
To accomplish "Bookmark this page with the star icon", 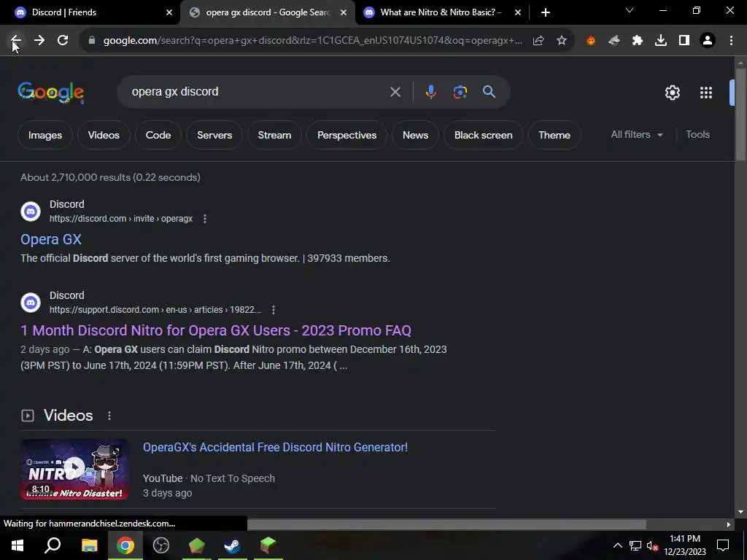I will 562,41.
